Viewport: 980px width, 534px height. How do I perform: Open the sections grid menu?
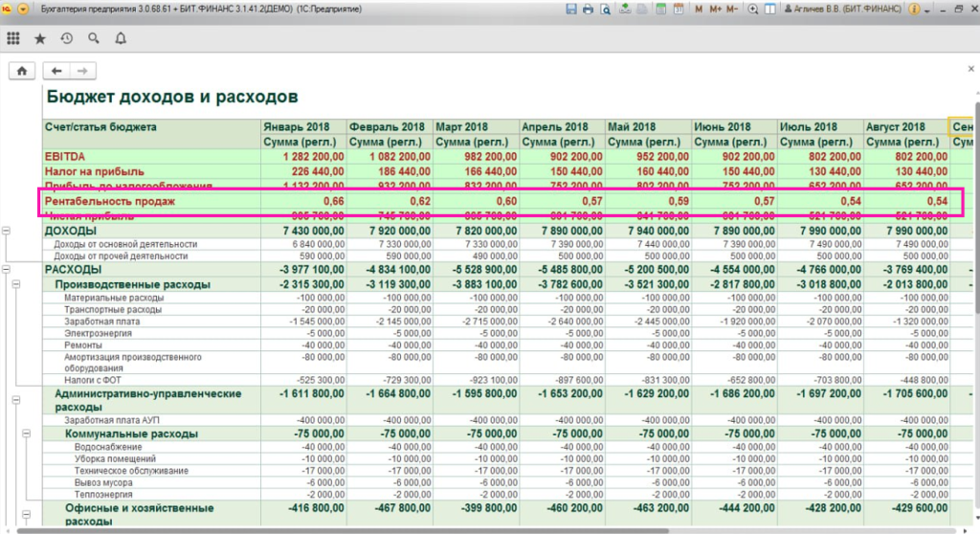[x=13, y=39]
